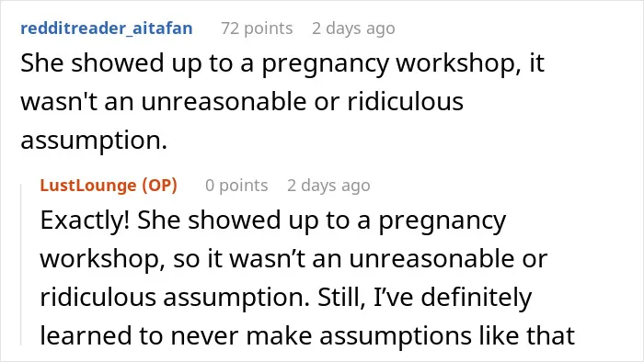Open the LustLounge user profile
Viewport: 644px width, 362px height.
88,186
